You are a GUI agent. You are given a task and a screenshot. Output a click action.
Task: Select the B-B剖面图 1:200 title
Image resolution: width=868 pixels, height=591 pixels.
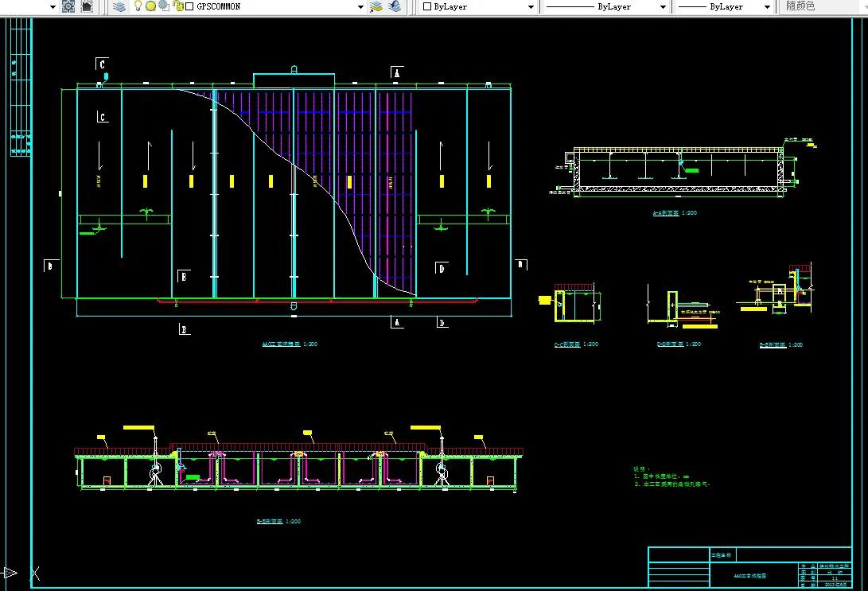[x=278, y=521]
